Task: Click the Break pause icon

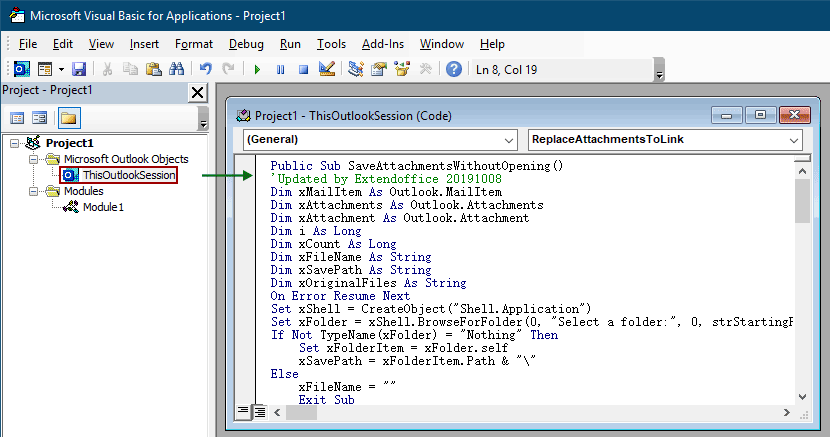Action: (280, 69)
